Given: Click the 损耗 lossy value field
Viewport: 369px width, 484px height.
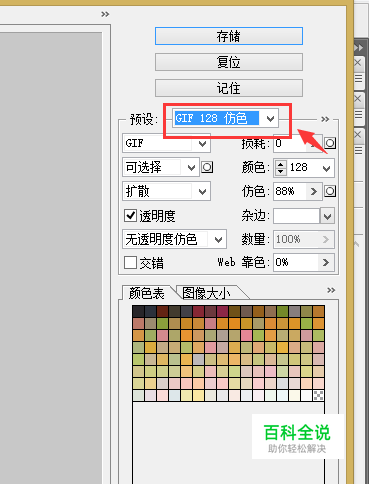Looking at the screenshot, I should point(290,143).
